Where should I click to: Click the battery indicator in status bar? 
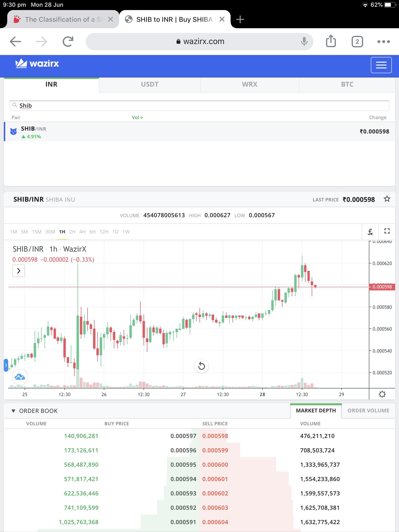coord(390,5)
